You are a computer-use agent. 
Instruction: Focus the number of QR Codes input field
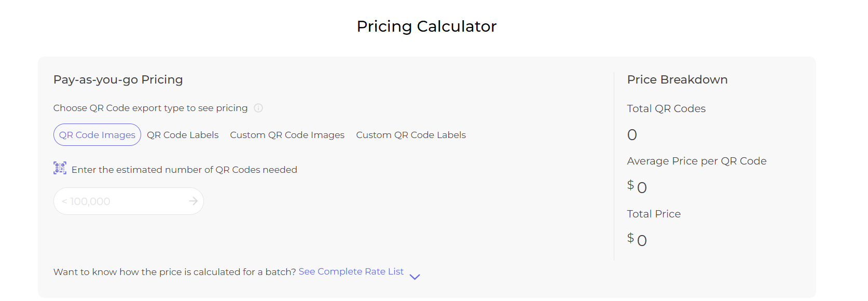tap(128, 201)
